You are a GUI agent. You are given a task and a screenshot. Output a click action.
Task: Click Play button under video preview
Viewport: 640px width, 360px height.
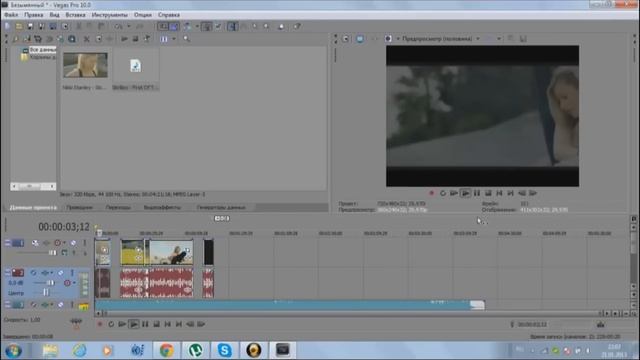click(x=465, y=193)
